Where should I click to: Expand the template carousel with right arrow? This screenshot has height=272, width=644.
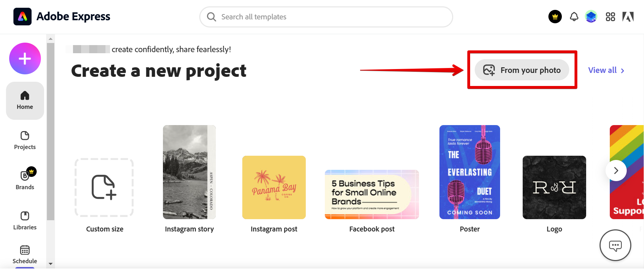[616, 171]
